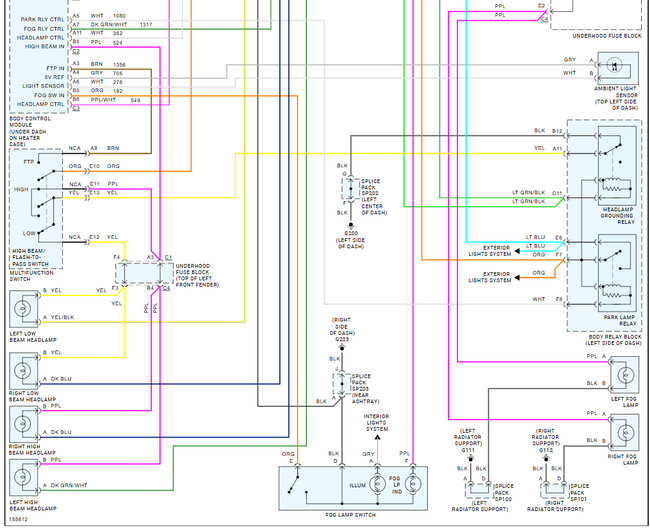Click the 5V REF label
Viewport: 650px width, 528px height.
(54, 77)
